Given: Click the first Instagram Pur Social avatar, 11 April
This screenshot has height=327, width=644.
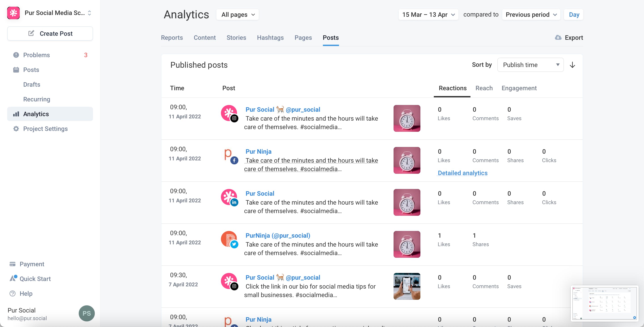Looking at the screenshot, I should click(229, 113).
